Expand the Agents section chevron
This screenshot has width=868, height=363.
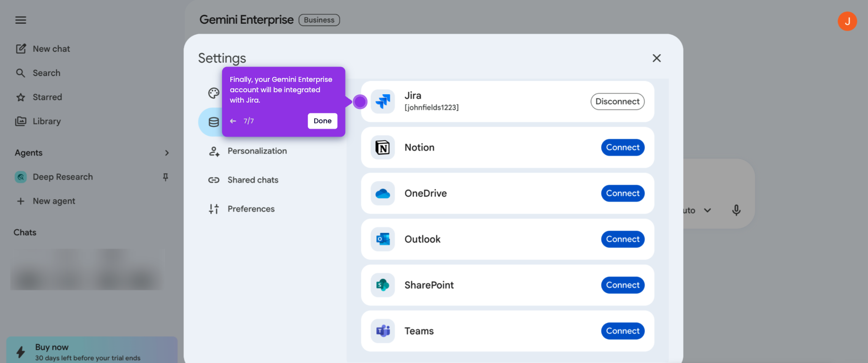(167, 153)
